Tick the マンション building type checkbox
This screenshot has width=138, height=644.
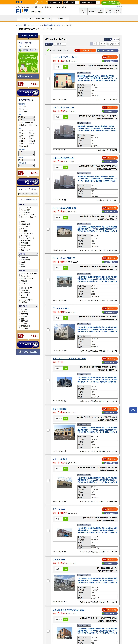coord(20,109)
